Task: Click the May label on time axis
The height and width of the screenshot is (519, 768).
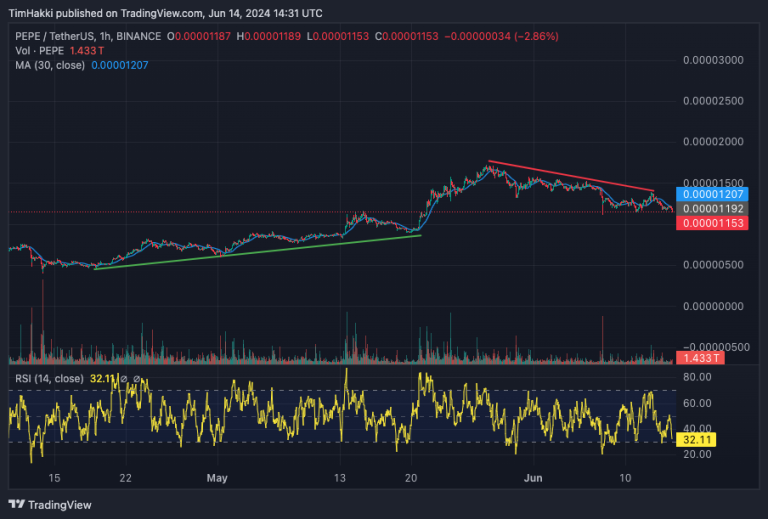Action: pos(217,478)
